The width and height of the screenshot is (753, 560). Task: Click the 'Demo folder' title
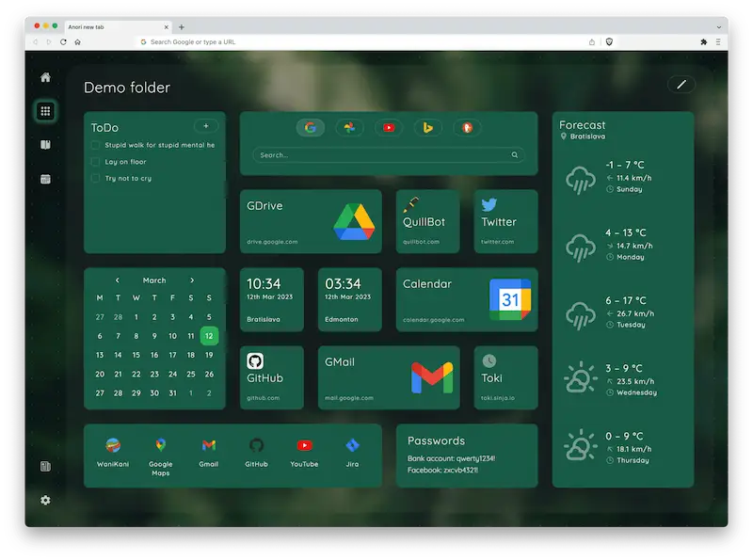[127, 88]
